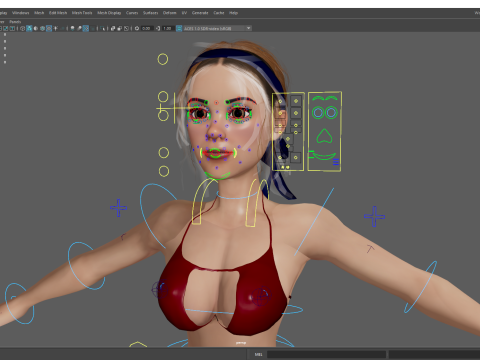Image resolution: width=480 pixels, height=360 pixels.
Task: Select the green smile mouth control in face panel
Action: (324, 156)
